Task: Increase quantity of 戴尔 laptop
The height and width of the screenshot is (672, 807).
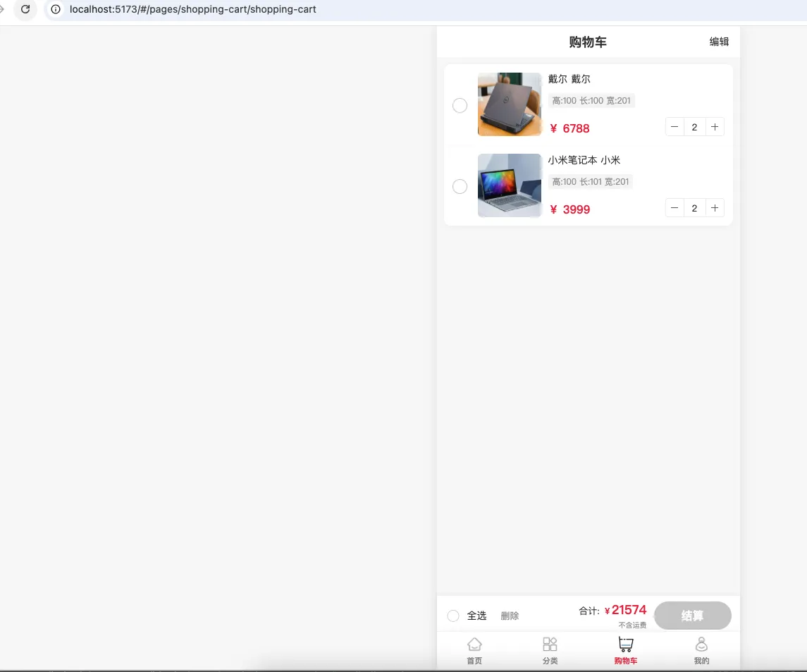Action: (x=715, y=127)
